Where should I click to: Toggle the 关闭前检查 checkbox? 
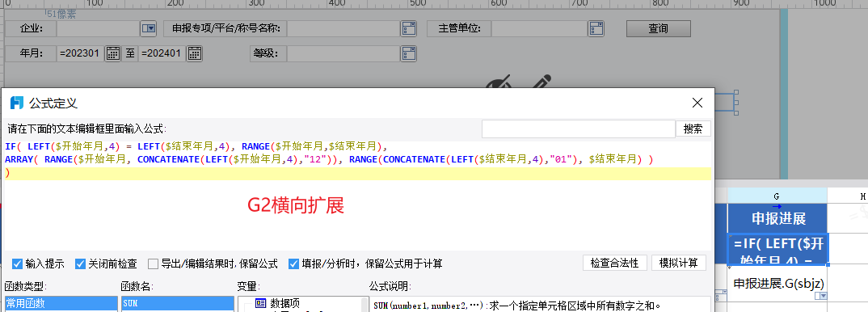pos(80,264)
